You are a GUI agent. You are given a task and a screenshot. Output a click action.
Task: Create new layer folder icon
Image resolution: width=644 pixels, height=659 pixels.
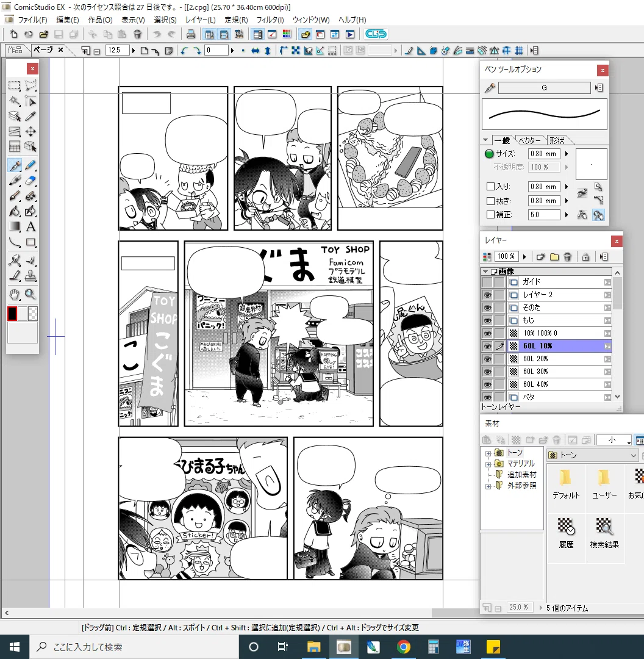pyautogui.click(x=554, y=256)
